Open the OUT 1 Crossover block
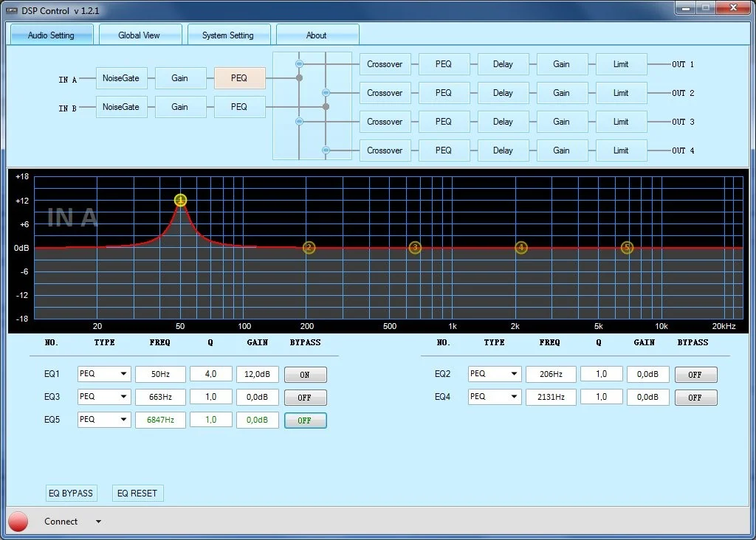 click(x=385, y=64)
